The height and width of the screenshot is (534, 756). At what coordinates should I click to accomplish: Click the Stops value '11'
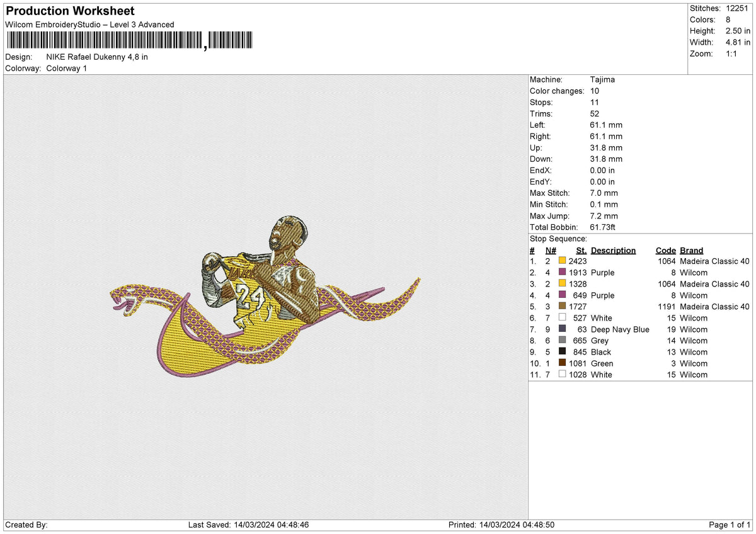(595, 102)
